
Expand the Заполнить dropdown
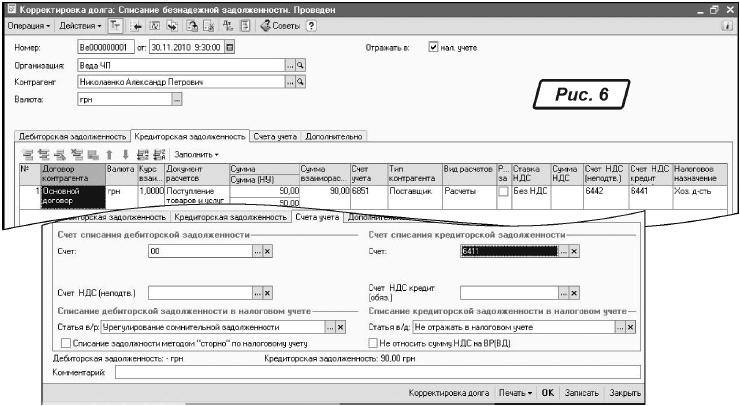tap(196, 155)
